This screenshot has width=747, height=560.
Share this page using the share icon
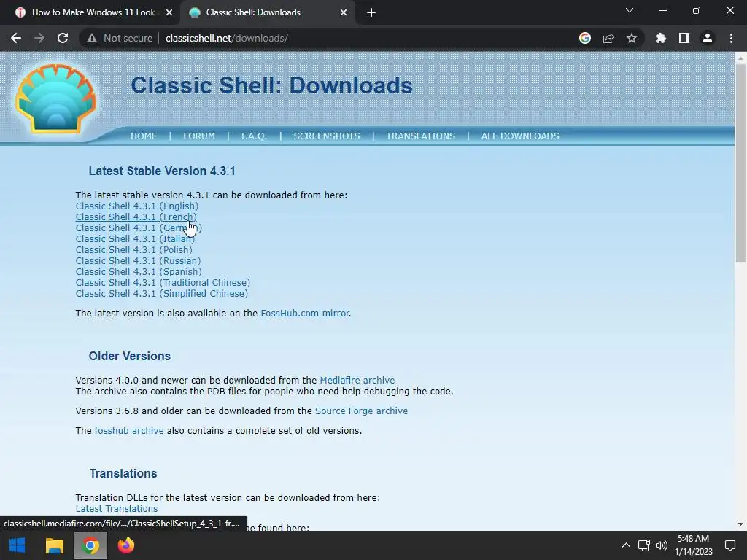point(608,38)
